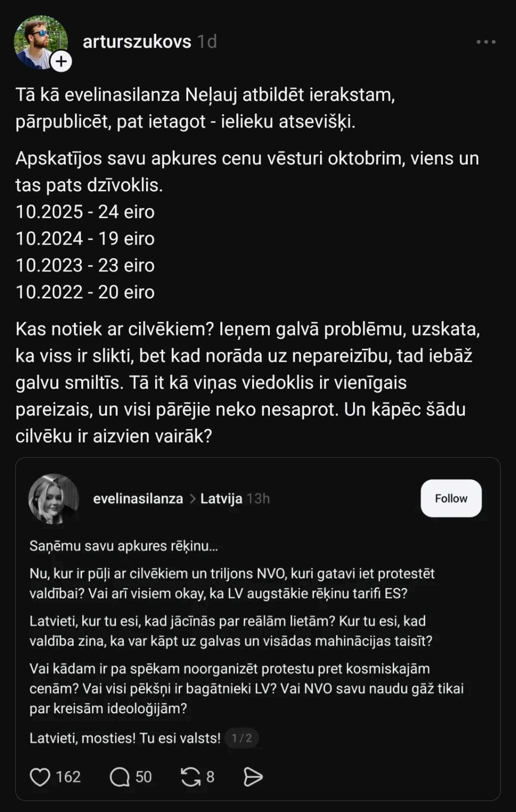This screenshot has width=516, height=812.
Task: Open the arturszukovs username link
Action: 137,42
